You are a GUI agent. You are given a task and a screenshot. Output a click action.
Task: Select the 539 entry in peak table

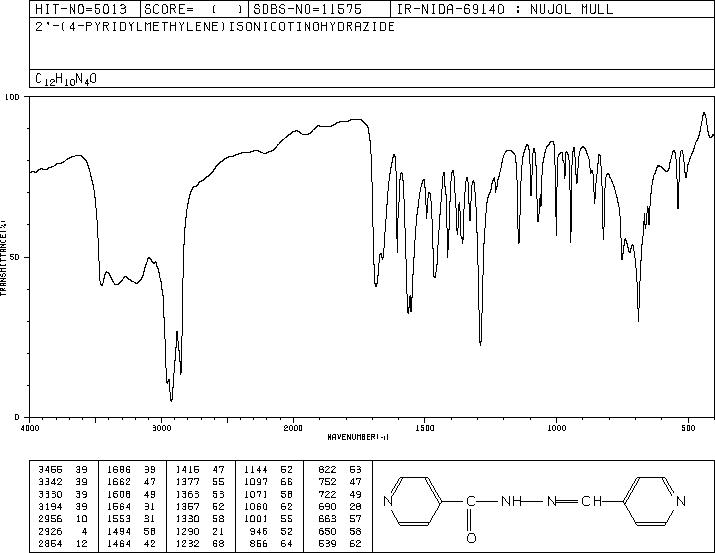point(338,547)
